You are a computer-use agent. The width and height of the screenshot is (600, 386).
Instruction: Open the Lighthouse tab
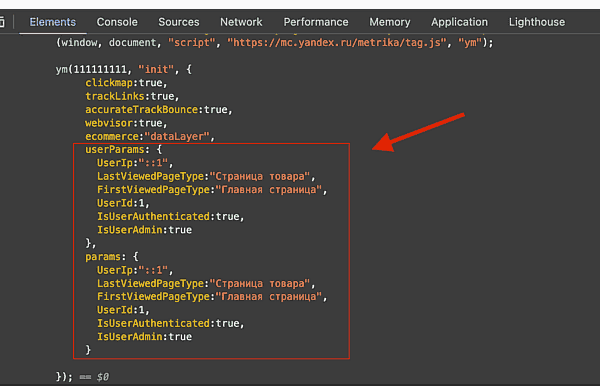(536, 22)
